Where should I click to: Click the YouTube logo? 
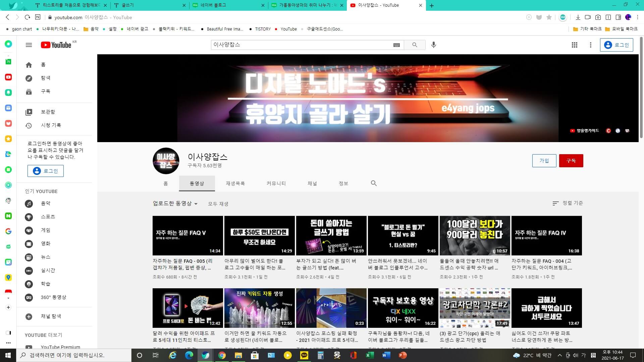[56, 45]
